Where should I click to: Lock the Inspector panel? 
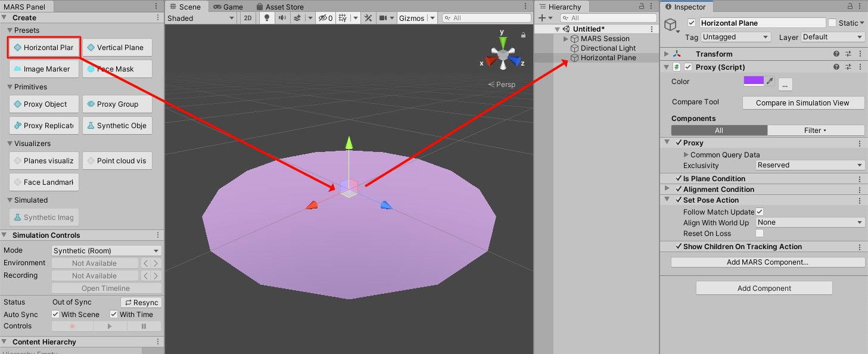pos(849,7)
